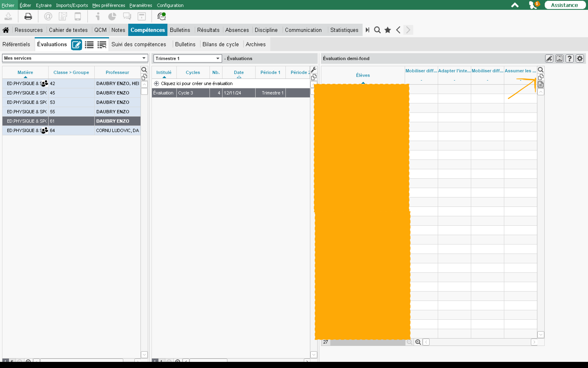Select the class 53 service row
588x368 pixels.
pos(71,102)
